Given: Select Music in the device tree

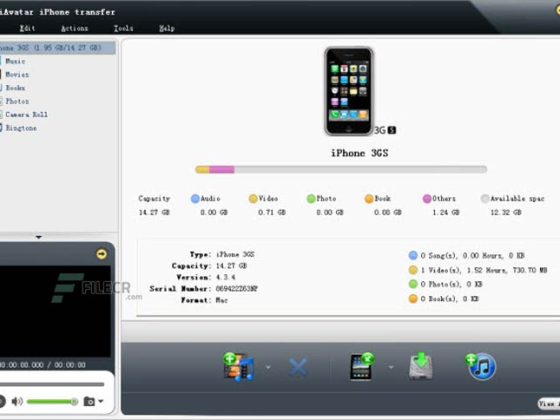Looking at the screenshot, I should point(15,61).
